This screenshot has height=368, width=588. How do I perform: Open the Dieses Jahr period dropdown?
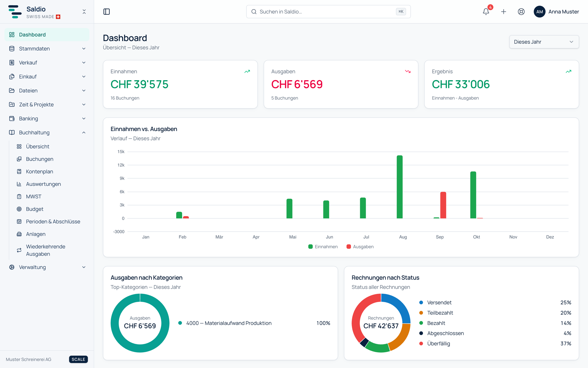point(544,42)
